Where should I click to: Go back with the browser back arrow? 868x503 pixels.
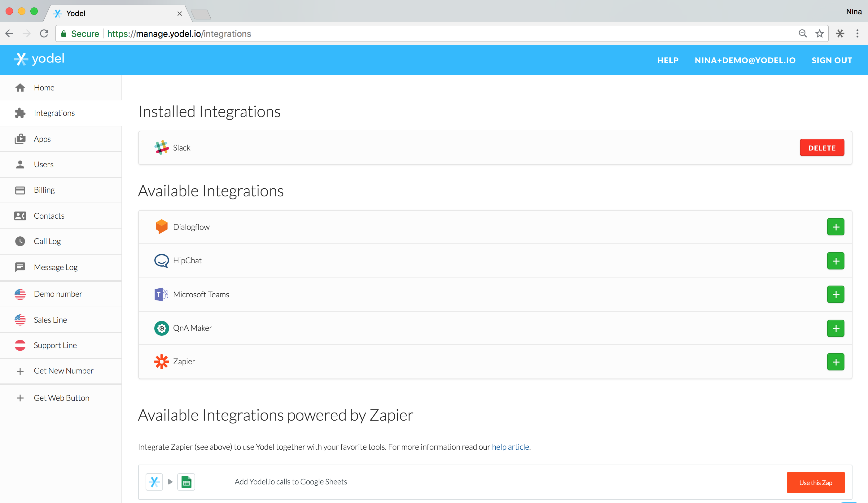point(9,33)
